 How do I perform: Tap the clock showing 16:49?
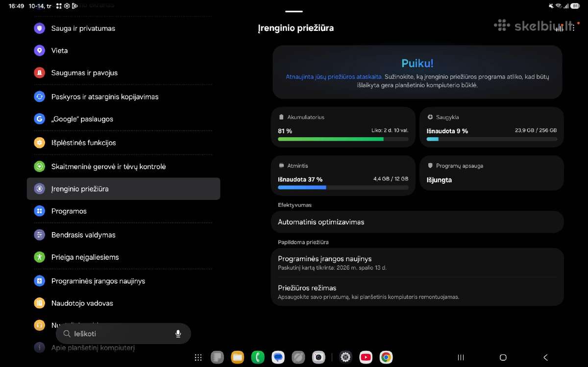click(16, 6)
